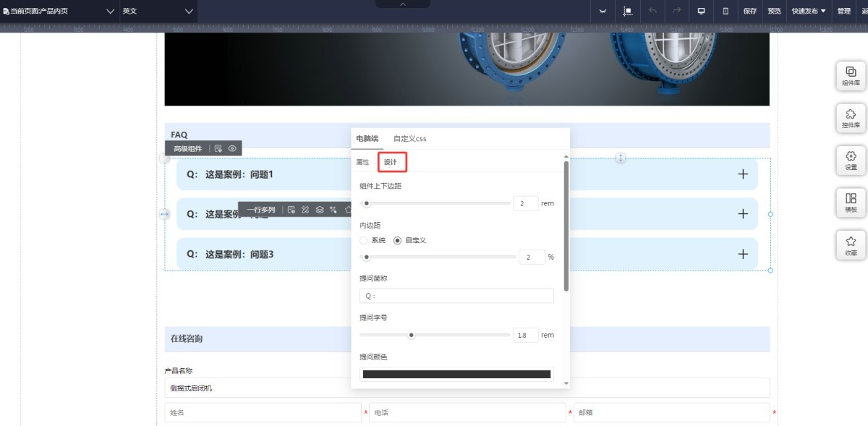Click the layers icon in 一行多列 toolbar
Image resolution: width=868 pixels, height=426 pixels.
click(x=319, y=210)
